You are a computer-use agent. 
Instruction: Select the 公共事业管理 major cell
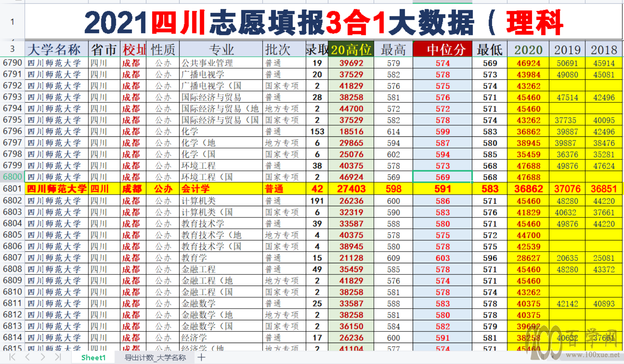221,63
